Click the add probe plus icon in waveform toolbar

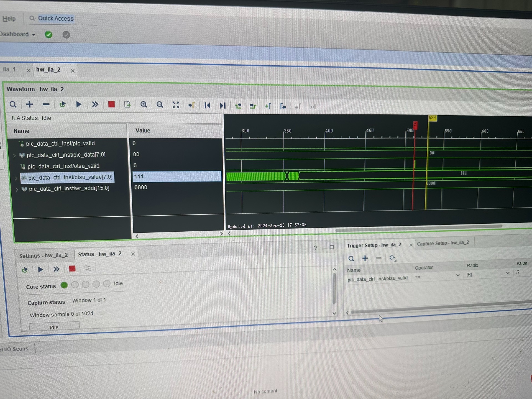coord(29,104)
